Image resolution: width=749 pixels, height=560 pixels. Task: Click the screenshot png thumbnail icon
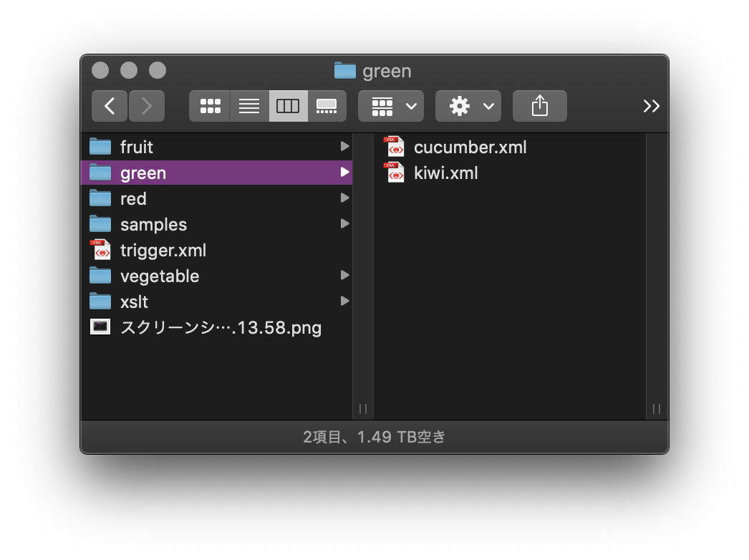tap(100, 327)
